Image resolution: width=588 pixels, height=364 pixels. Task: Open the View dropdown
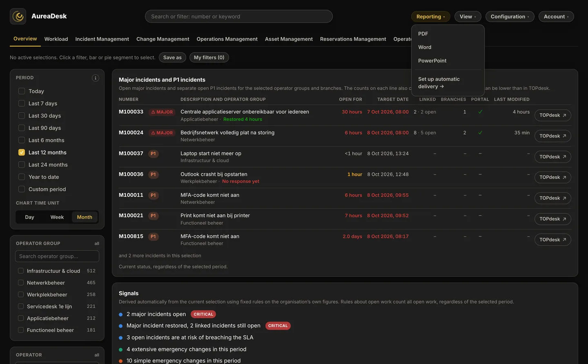[x=468, y=17]
